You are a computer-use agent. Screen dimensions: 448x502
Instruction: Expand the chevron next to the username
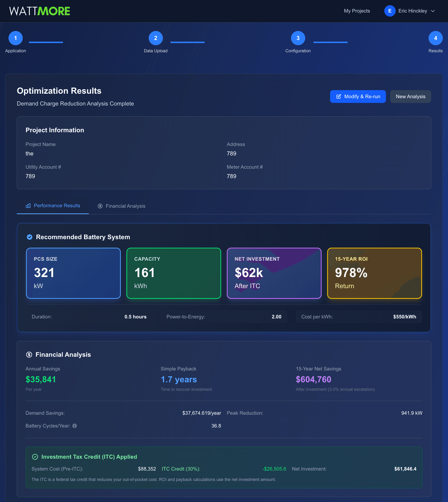point(433,11)
